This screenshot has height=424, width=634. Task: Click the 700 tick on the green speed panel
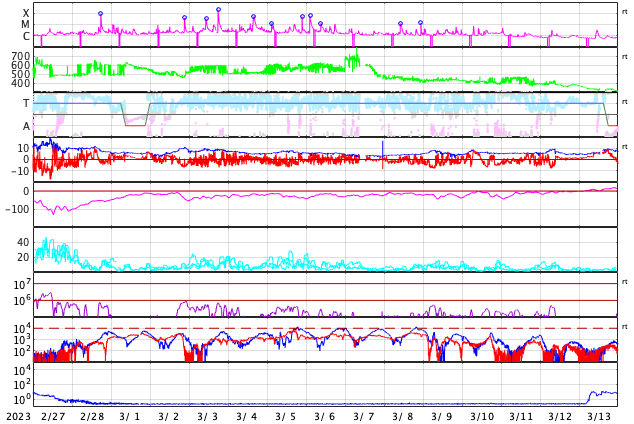pyautogui.click(x=21, y=56)
